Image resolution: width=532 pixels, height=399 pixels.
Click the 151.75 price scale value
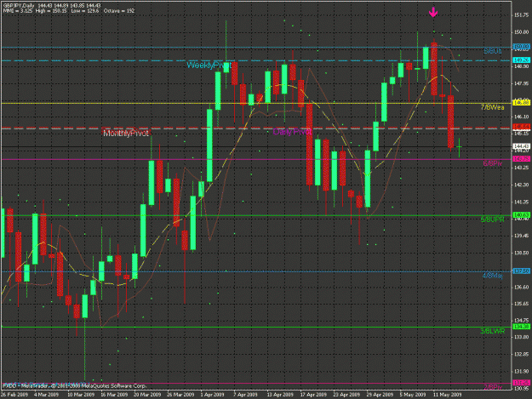tap(522, 15)
